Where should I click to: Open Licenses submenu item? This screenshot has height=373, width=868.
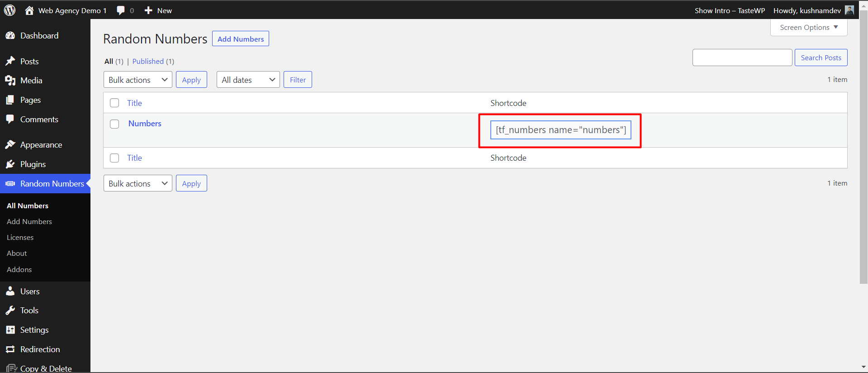pyautogui.click(x=20, y=237)
